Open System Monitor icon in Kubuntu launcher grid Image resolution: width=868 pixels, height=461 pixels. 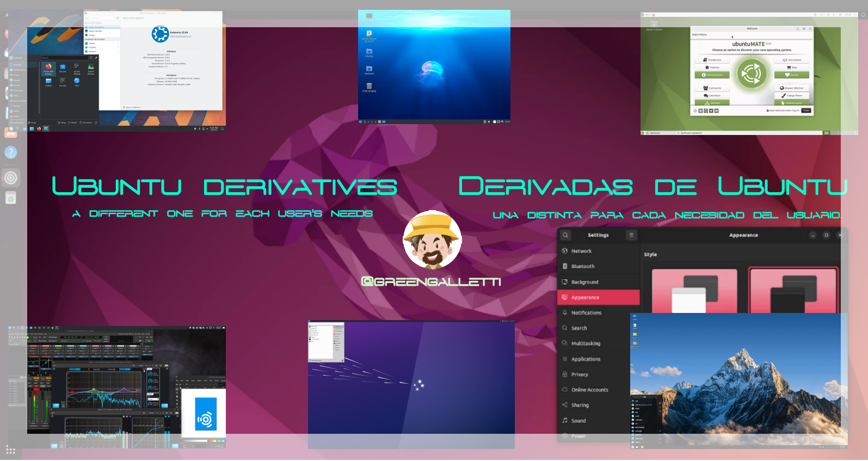91,69
